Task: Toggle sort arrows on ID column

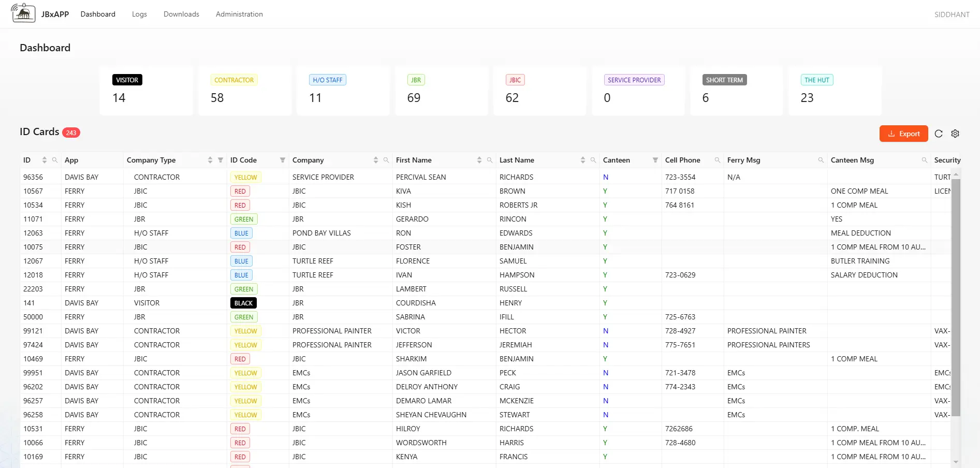Action: [45, 160]
